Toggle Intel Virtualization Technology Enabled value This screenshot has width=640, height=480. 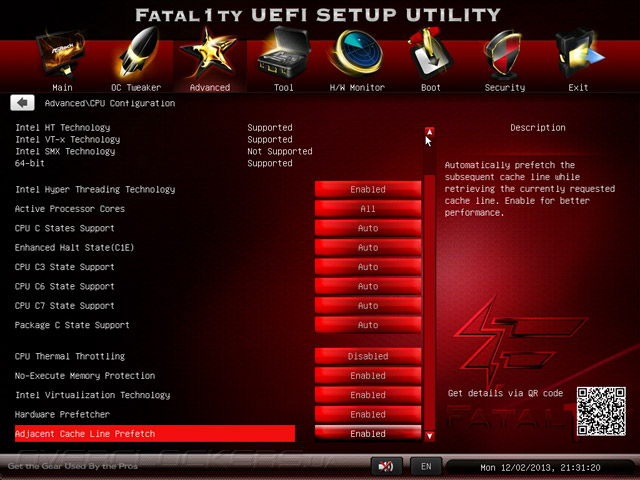(x=368, y=395)
